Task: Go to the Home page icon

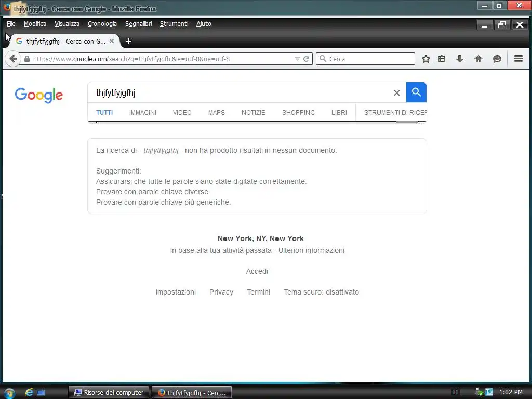Action: tap(478, 59)
